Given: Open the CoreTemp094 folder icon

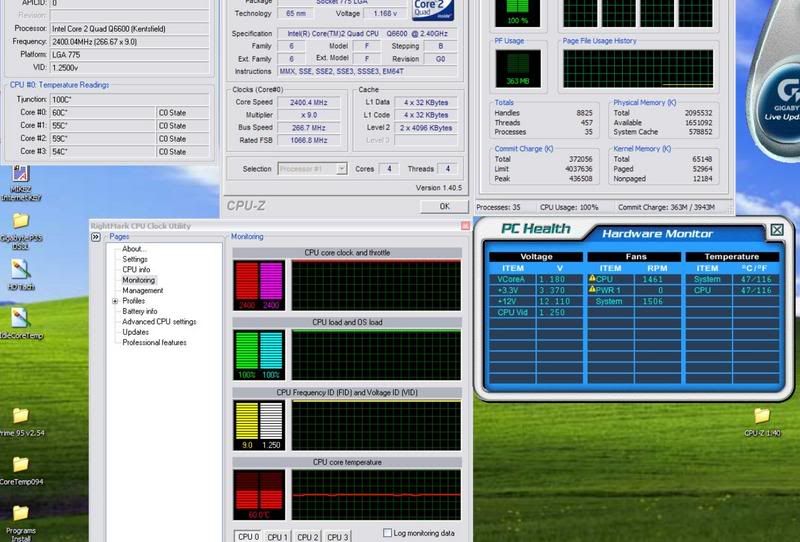Looking at the screenshot, I should click(20, 464).
